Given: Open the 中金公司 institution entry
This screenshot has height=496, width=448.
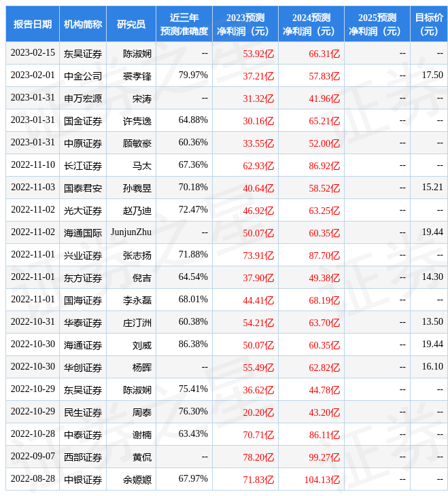Looking at the screenshot, I should pos(83,76).
